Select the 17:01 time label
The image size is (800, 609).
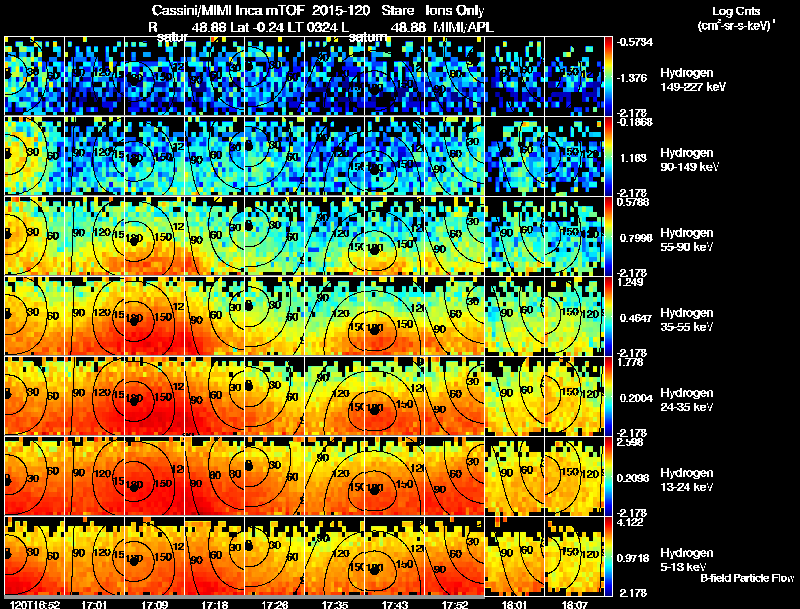pos(94,604)
